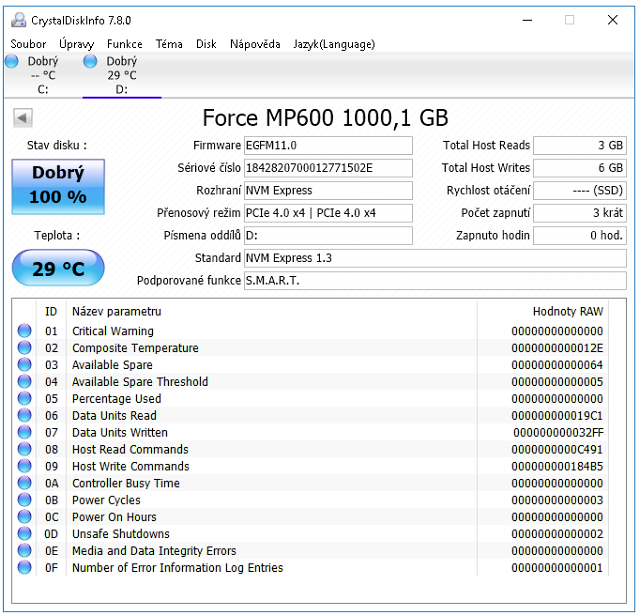Click the raw value 0000000184B5
The height and width of the screenshot is (616, 636).
557,466
